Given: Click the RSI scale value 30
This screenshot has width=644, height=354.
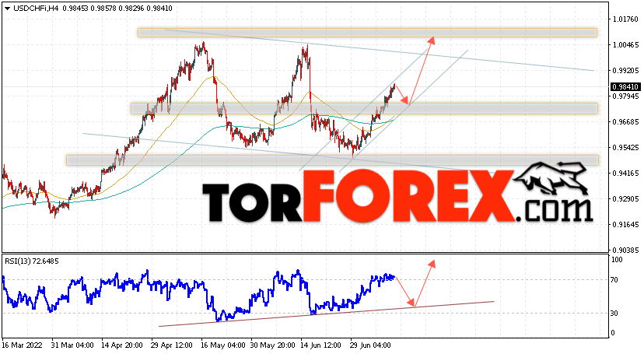Looking at the screenshot, I should (614, 314).
